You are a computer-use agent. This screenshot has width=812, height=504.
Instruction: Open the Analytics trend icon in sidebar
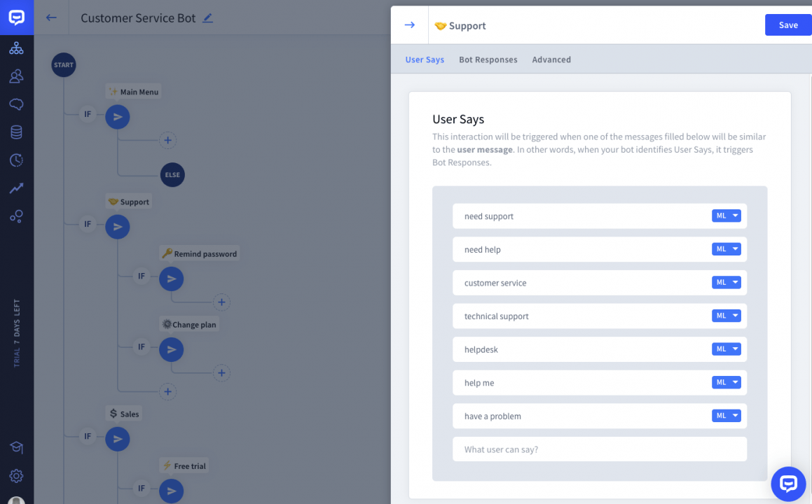point(16,188)
